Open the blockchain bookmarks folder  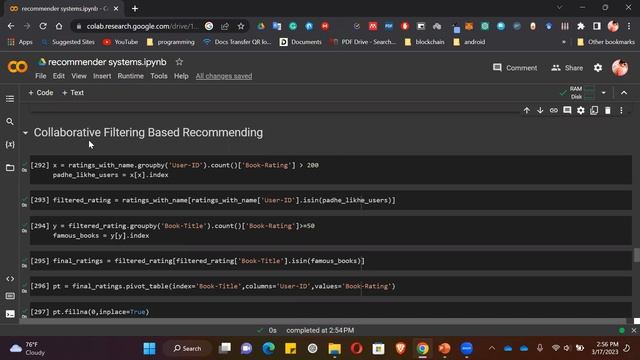point(424,42)
